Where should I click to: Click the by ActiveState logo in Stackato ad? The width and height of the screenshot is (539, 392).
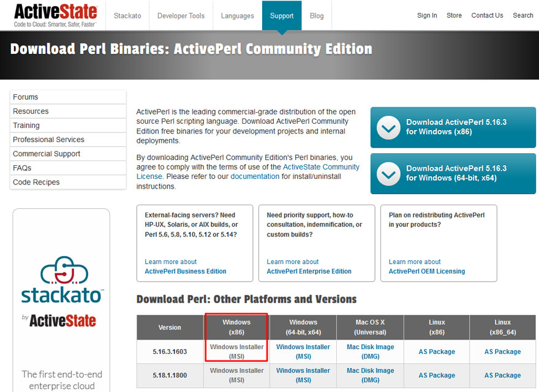[59, 320]
